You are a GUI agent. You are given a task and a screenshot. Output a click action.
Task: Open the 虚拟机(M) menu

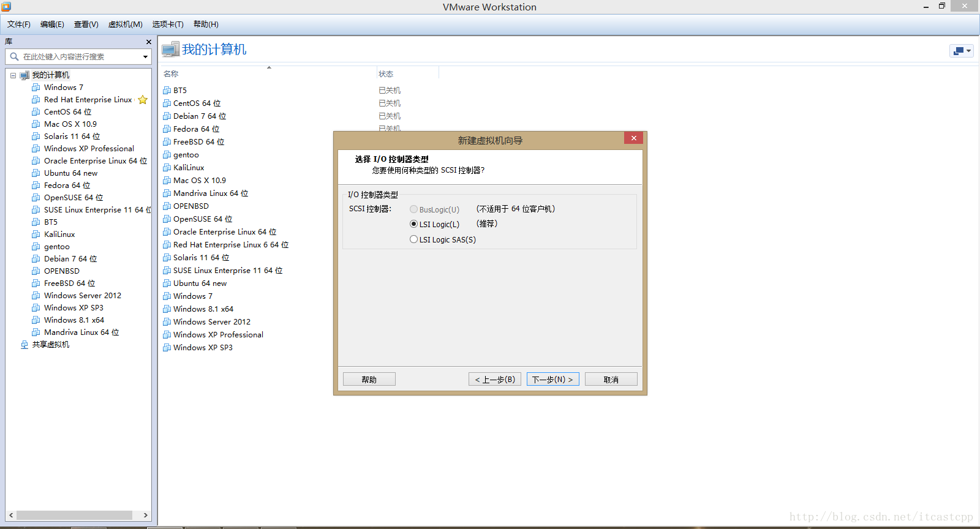click(125, 24)
